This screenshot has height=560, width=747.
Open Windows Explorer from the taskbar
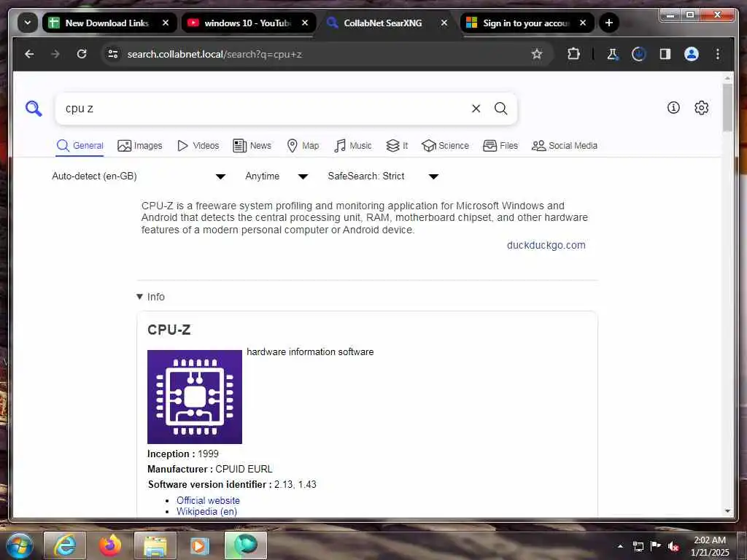point(155,545)
